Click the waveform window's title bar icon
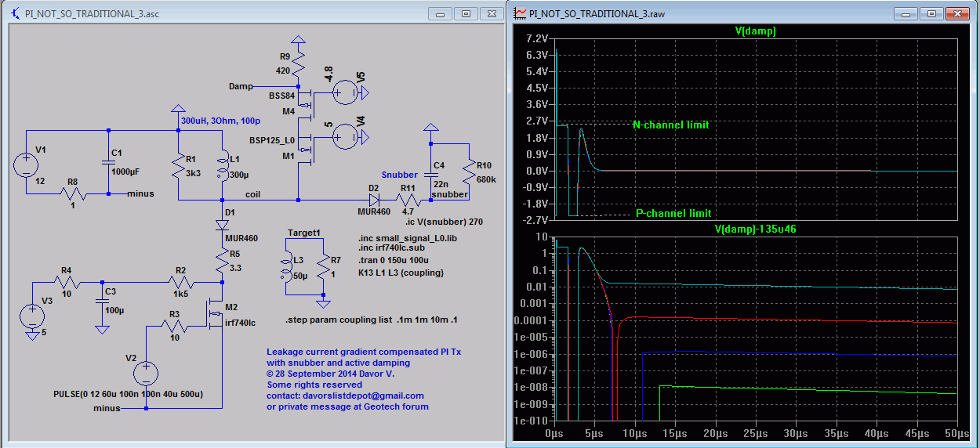Viewport: 980px width, 448px height. [519, 14]
